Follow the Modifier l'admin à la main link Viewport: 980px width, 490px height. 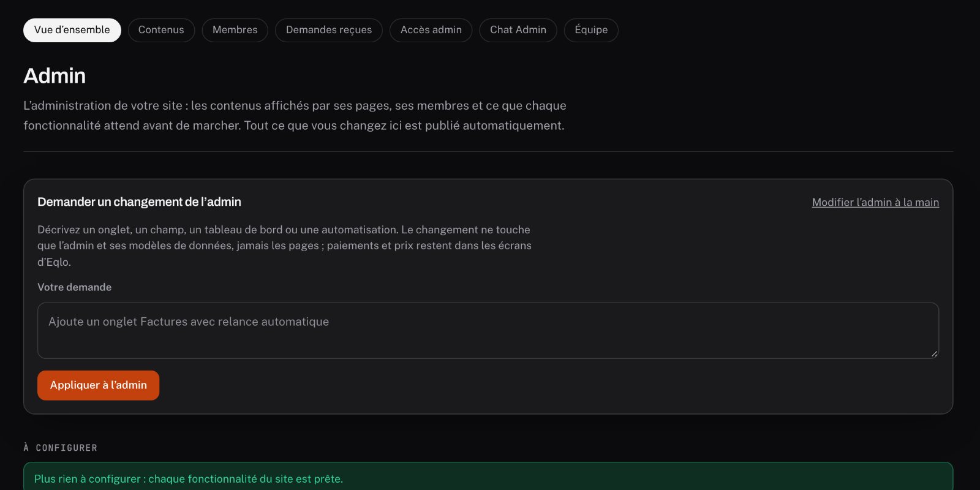pos(875,202)
